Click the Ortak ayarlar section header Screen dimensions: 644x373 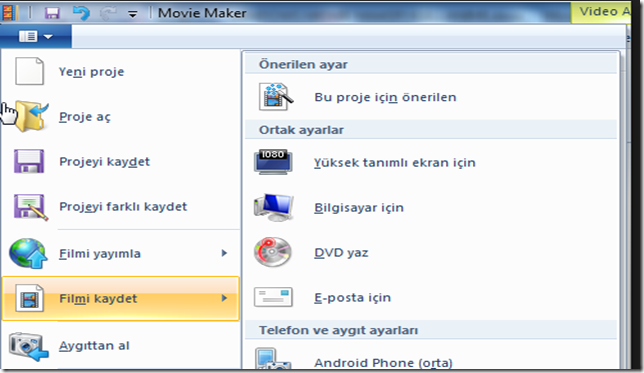(431, 130)
